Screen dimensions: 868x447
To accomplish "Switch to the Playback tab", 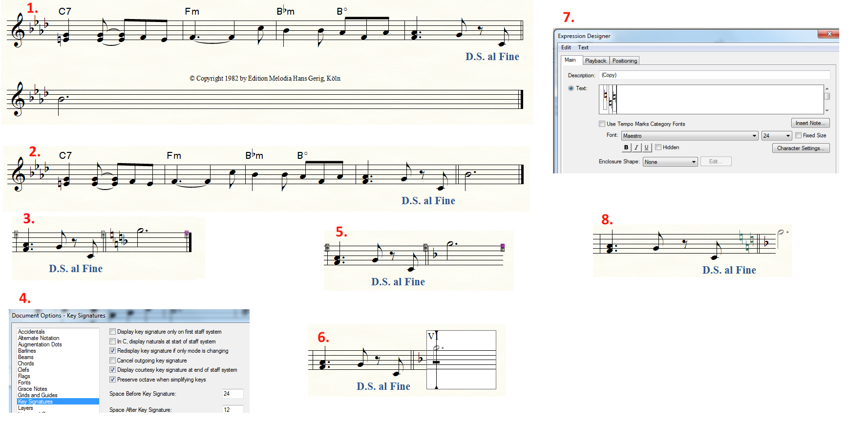I will [595, 61].
